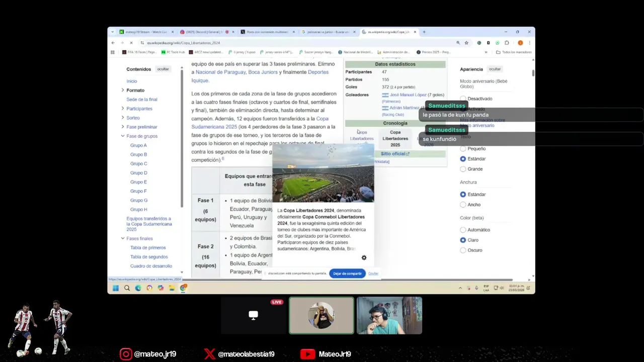
Task: Jump to Sede de la final
Action: tap(142, 100)
